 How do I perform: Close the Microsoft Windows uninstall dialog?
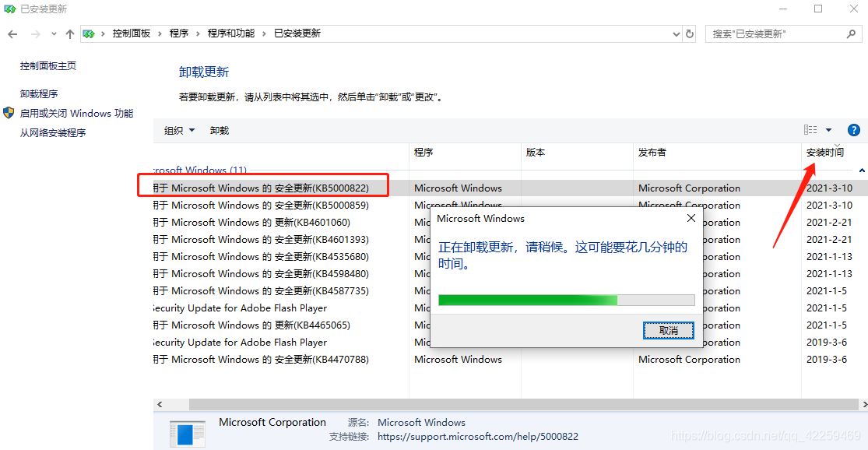(x=691, y=218)
